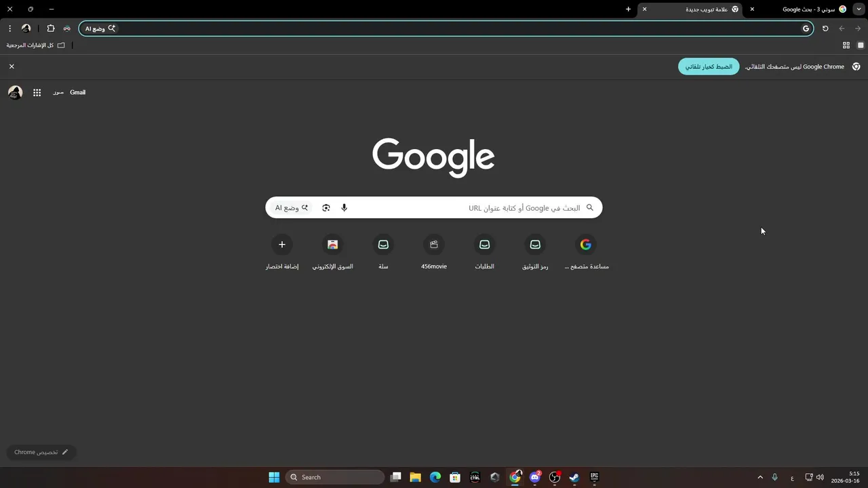Reload the current page
This screenshot has height=488, width=868.
click(825, 28)
